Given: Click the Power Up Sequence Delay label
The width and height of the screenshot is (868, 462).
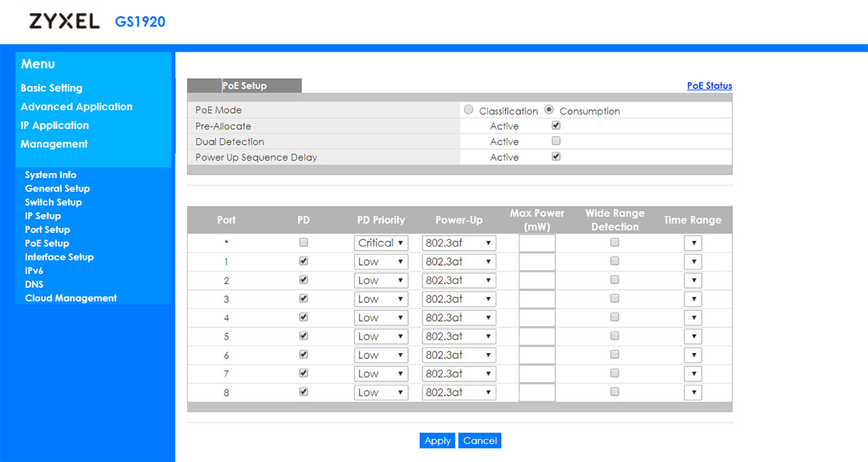Looking at the screenshot, I should (x=256, y=157).
